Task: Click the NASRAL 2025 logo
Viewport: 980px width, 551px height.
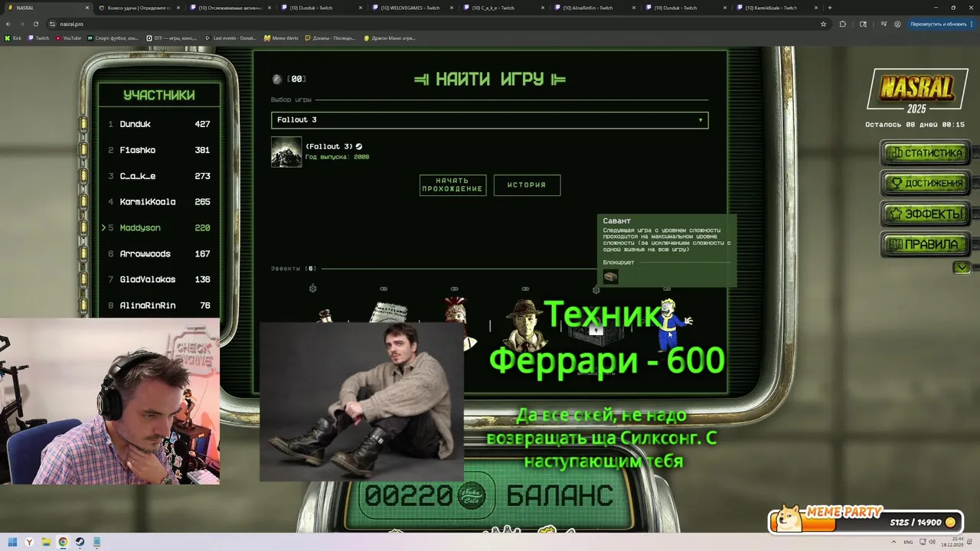Action: coord(916,91)
